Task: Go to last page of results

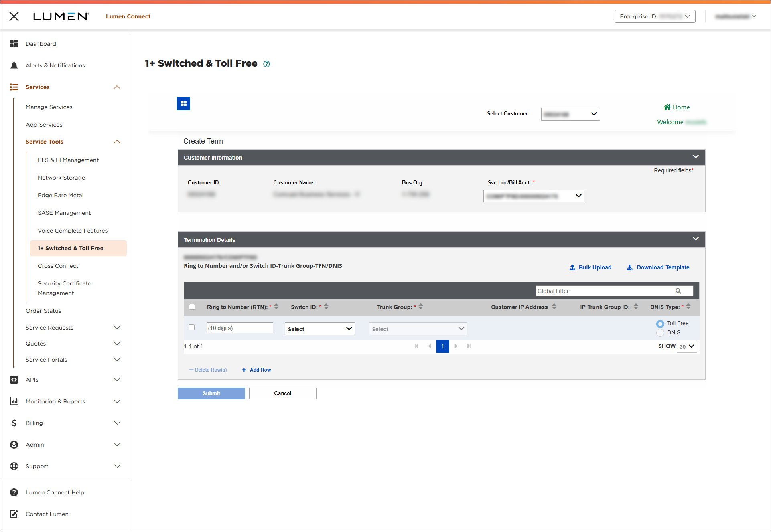Action: 469,346
